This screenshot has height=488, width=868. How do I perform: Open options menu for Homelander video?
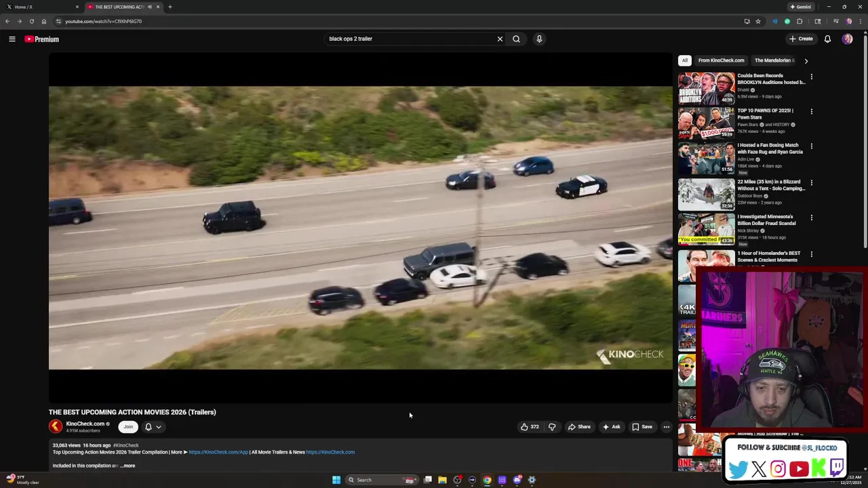pyautogui.click(x=811, y=254)
